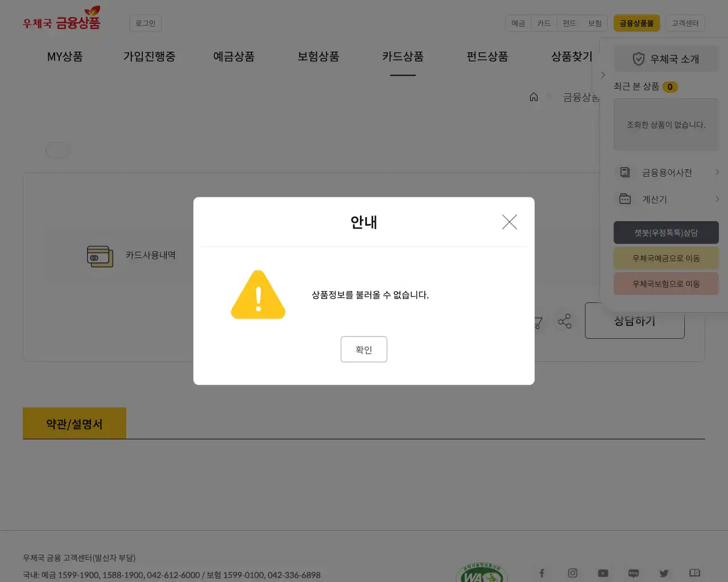Screen dimensions: 728x582
Task: Open the Instagram icon in the footer
Action: coord(573,573)
